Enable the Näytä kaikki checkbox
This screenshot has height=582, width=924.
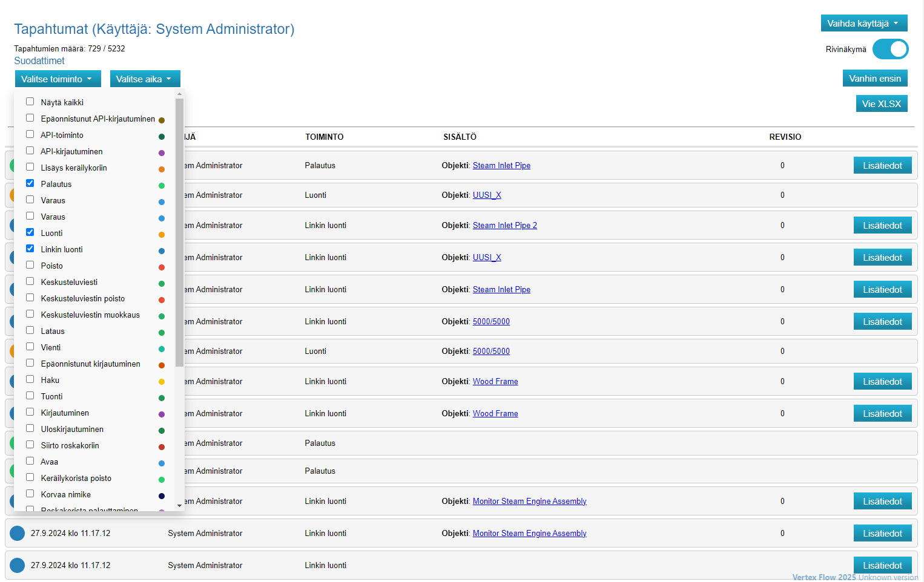(x=30, y=102)
